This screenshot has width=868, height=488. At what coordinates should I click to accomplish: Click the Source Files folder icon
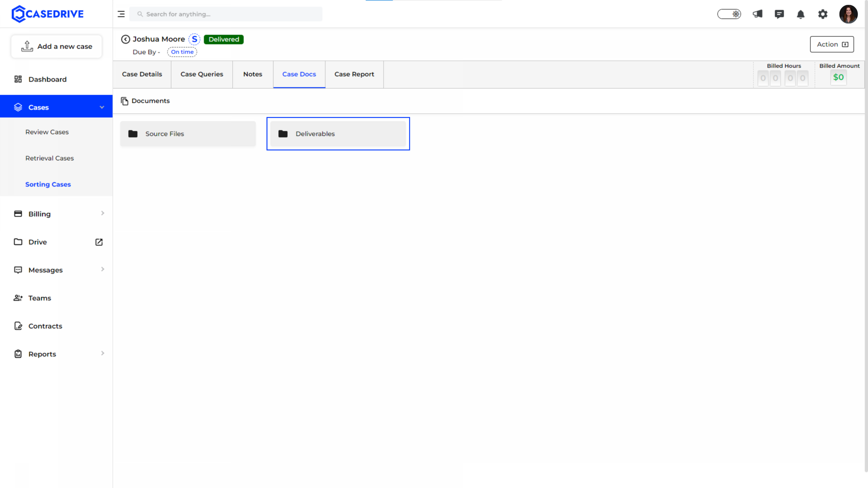tap(133, 134)
